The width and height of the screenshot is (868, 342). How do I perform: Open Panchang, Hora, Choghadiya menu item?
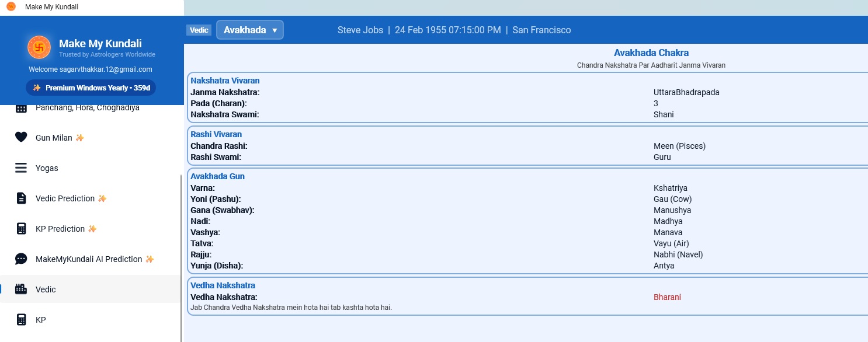pyautogui.click(x=91, y=108)
